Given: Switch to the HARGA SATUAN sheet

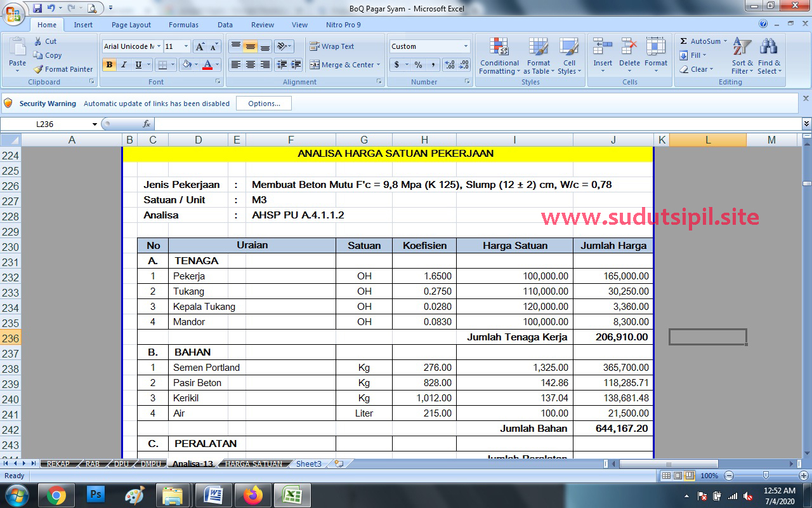Looking at the screenshot, I should pos(254,464).
